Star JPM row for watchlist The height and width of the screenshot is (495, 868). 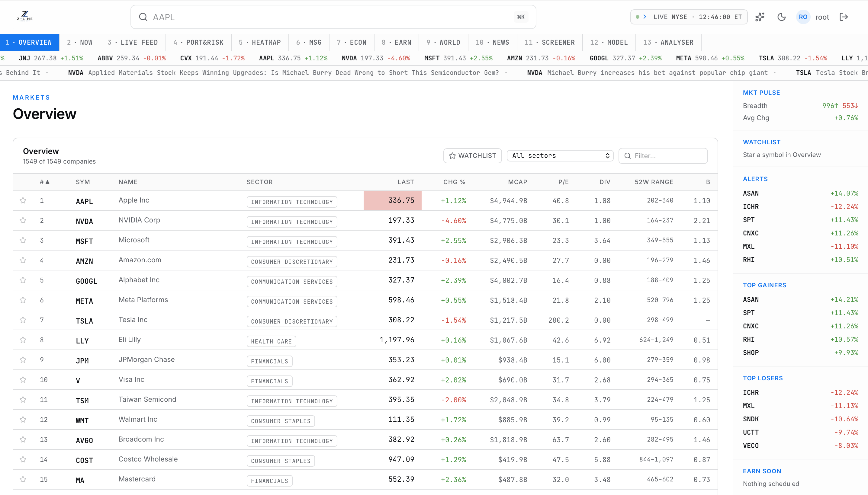23,360
